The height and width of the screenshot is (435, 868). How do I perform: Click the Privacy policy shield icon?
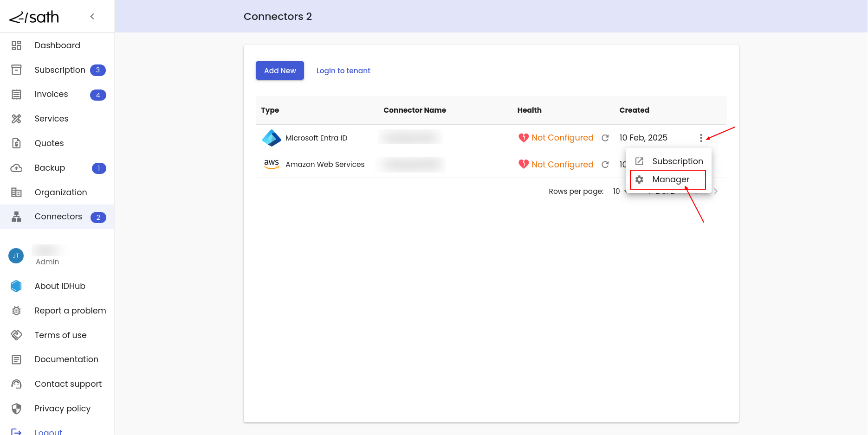[16, 409]
